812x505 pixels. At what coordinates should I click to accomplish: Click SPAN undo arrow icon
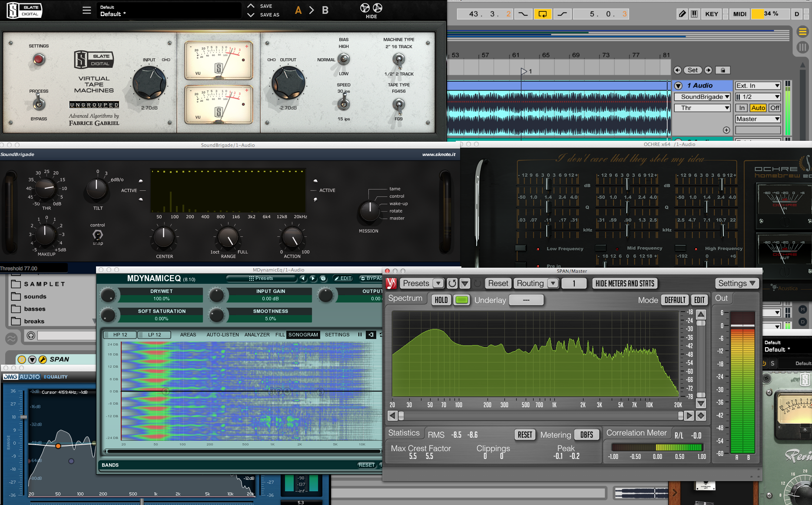[452, 283]
